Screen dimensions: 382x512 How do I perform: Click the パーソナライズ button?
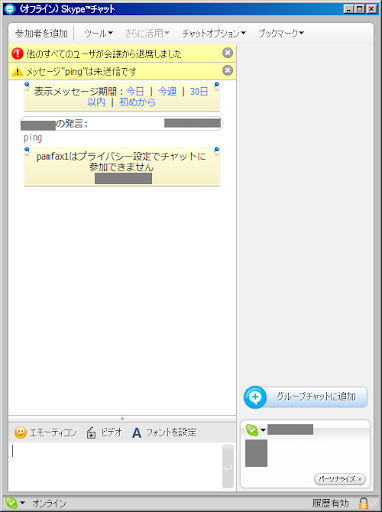340,479
